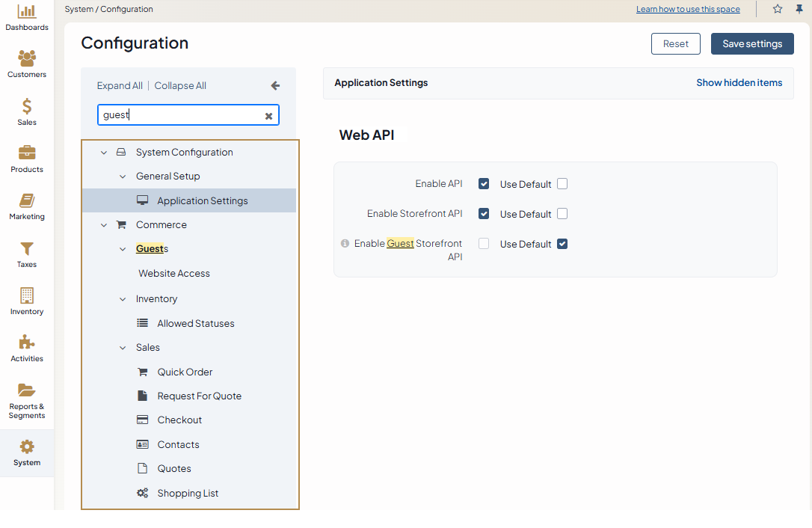The image size is (812, 528).
Task: Open Website Access under Guests
Action: (x=174, y=274)
